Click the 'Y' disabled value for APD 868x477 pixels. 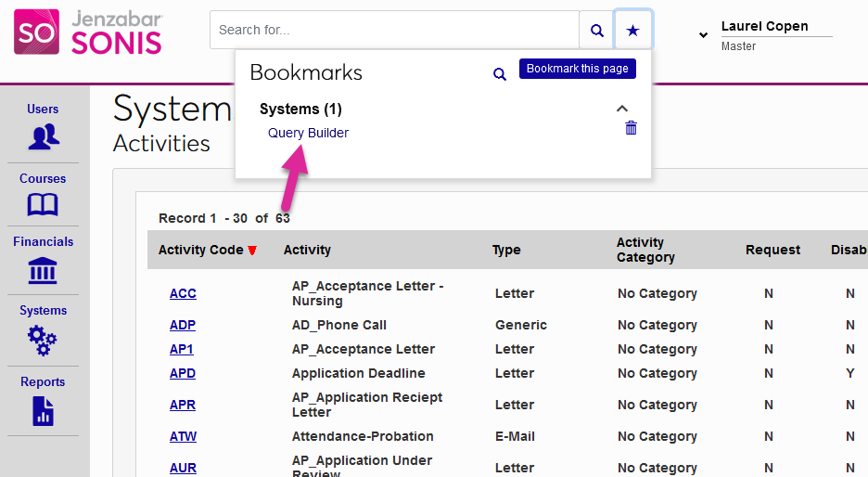pos(850,373)
